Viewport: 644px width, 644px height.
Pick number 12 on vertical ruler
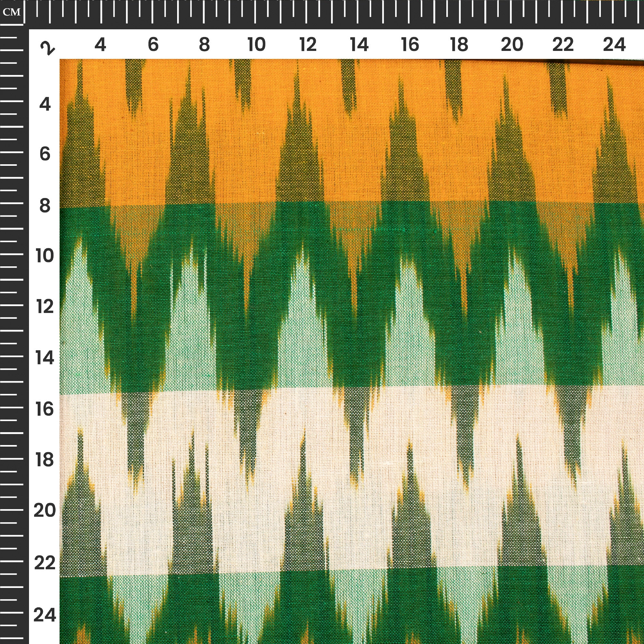44,307
